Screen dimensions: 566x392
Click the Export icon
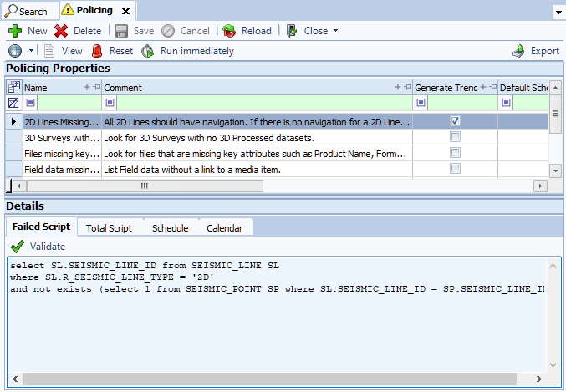pos(518,51)
